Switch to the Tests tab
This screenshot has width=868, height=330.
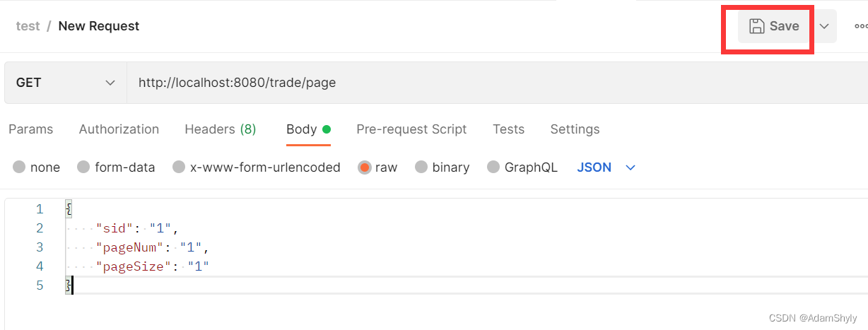508,129
